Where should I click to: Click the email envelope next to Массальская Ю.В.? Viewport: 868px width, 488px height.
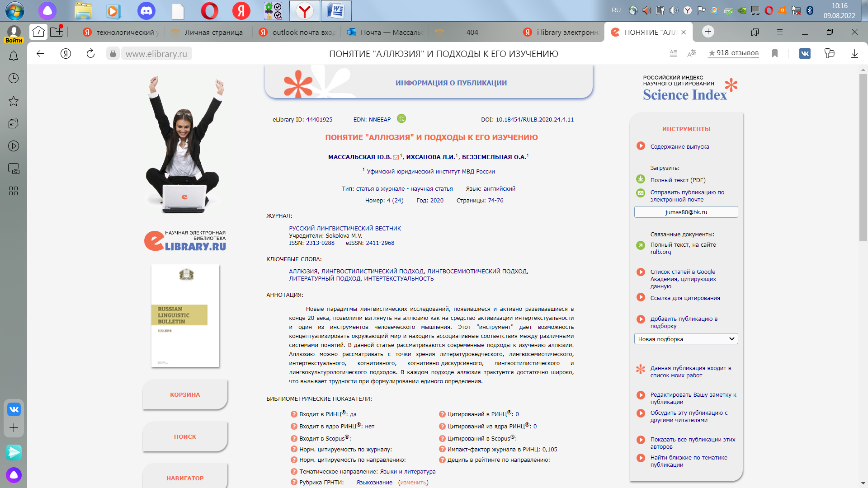(x=396, y=157)
